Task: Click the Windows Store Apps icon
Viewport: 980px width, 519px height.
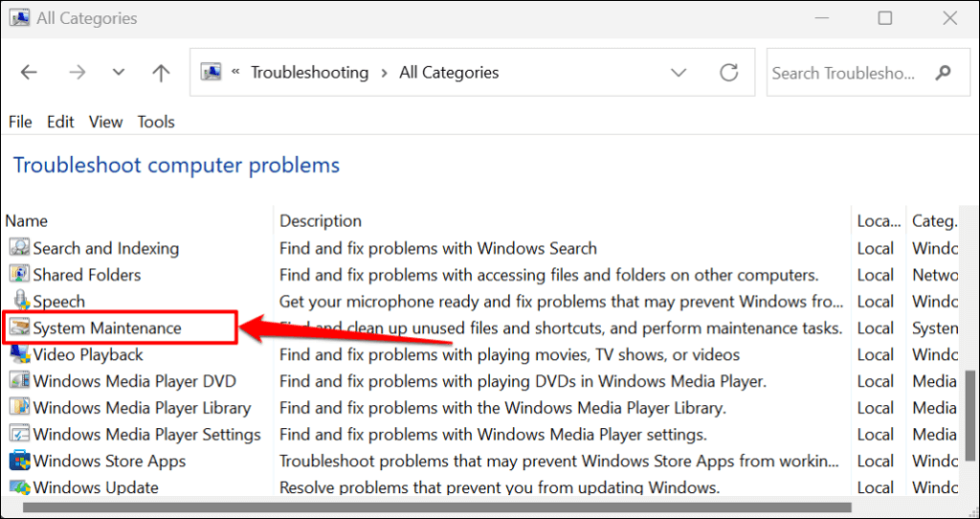Action: tap(19, 461)
